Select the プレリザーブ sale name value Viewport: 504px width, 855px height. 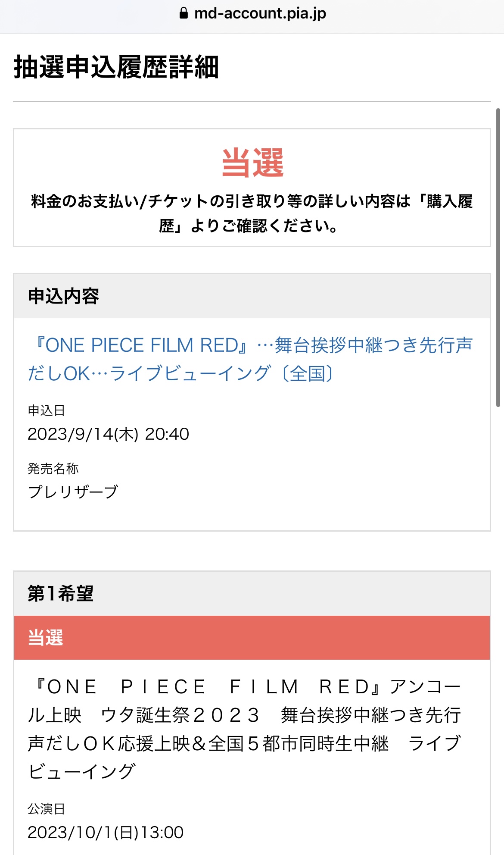pos(73,492)
